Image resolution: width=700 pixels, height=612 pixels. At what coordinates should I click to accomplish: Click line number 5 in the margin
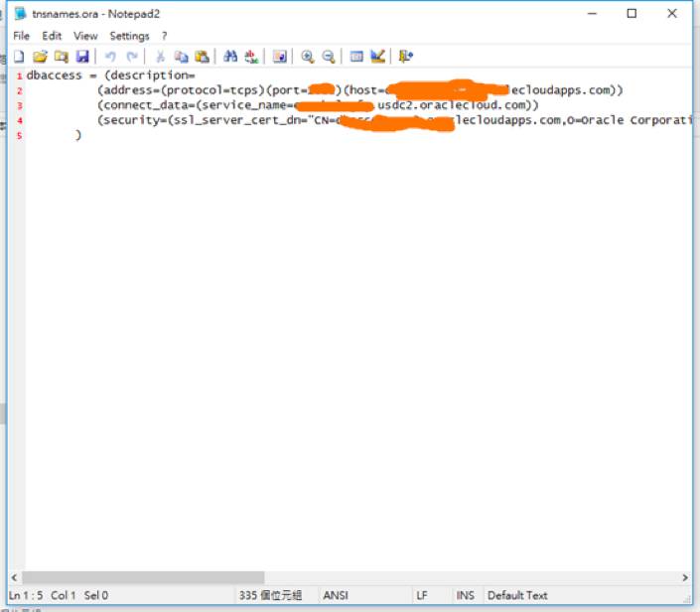[x=19, y=135]
